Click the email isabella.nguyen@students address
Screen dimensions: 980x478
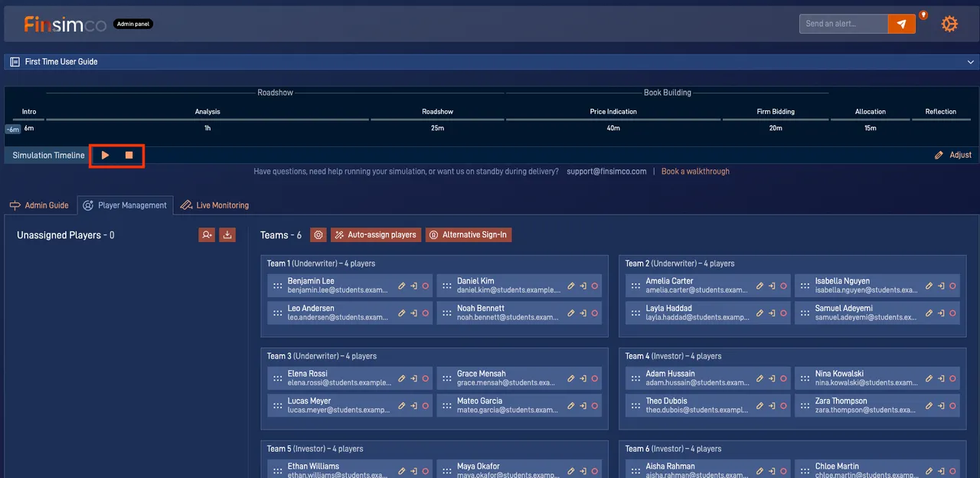coord(866,290)
